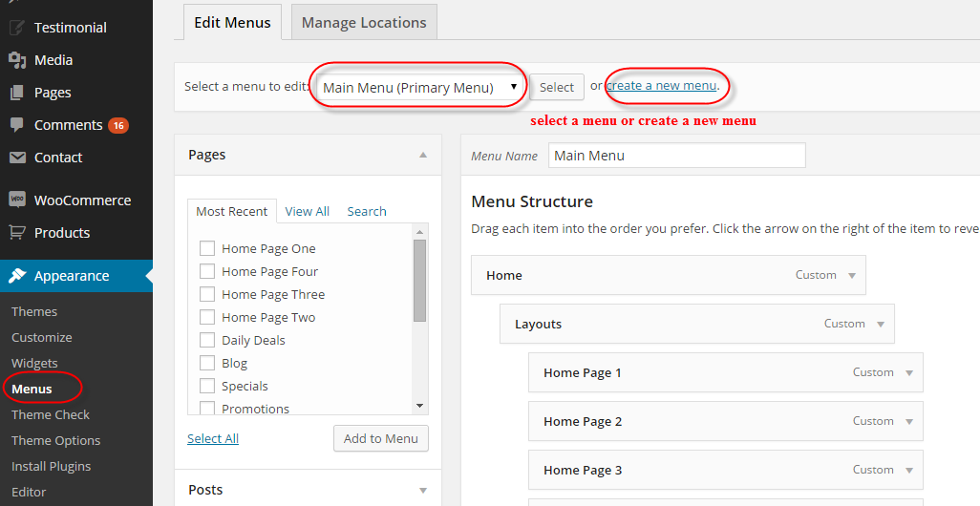Click the Home Page 2 structure item
The width and height of the screenshot is (980, 506).
[726, 421]
